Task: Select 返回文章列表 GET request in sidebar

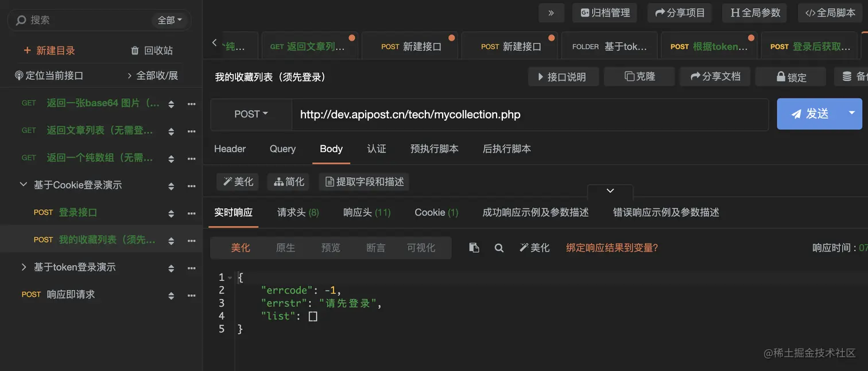Action: [x=87, y=130]
